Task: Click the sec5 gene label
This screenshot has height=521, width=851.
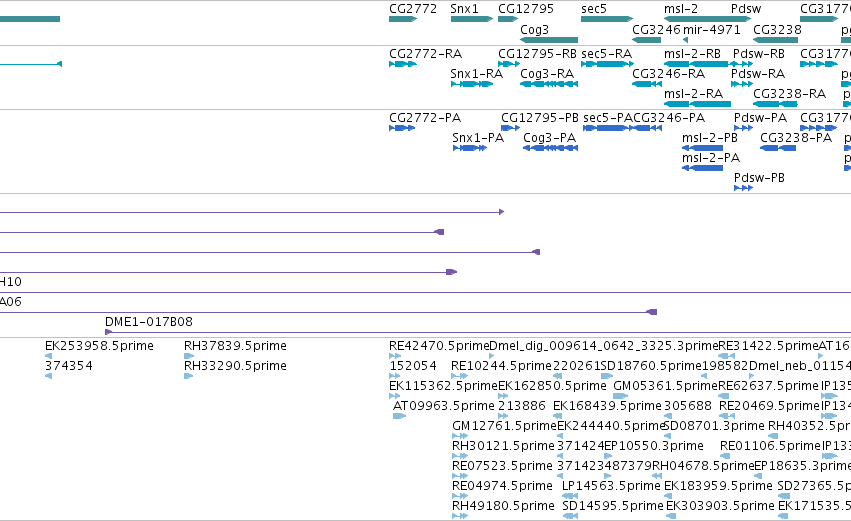Action: click(594, 9)
